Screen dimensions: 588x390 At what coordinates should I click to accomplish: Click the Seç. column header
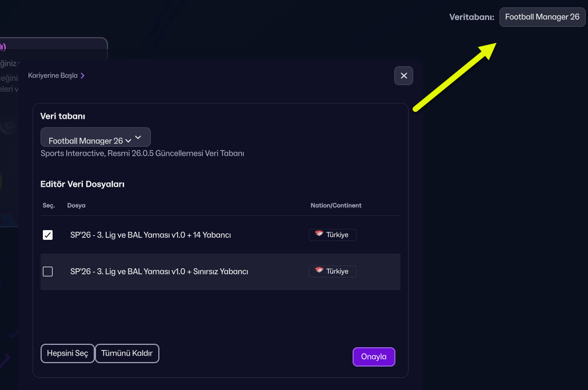[49, 206]
